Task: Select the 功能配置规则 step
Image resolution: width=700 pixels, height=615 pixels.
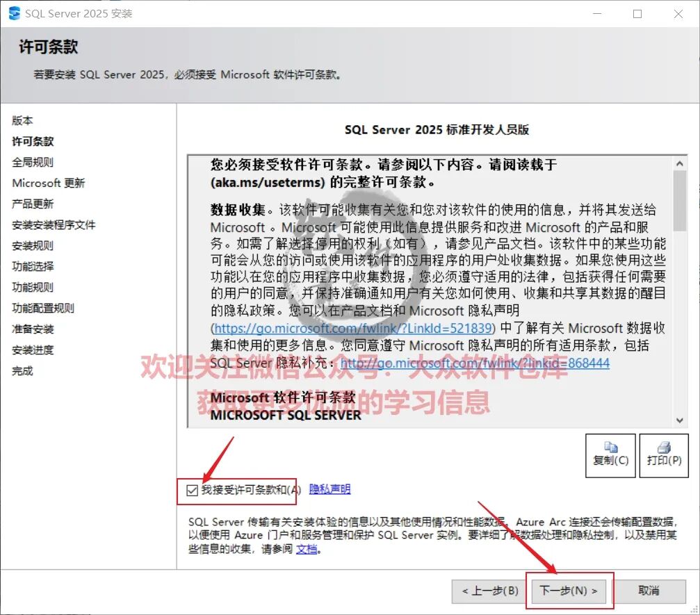Action: (x=43, y=309)
